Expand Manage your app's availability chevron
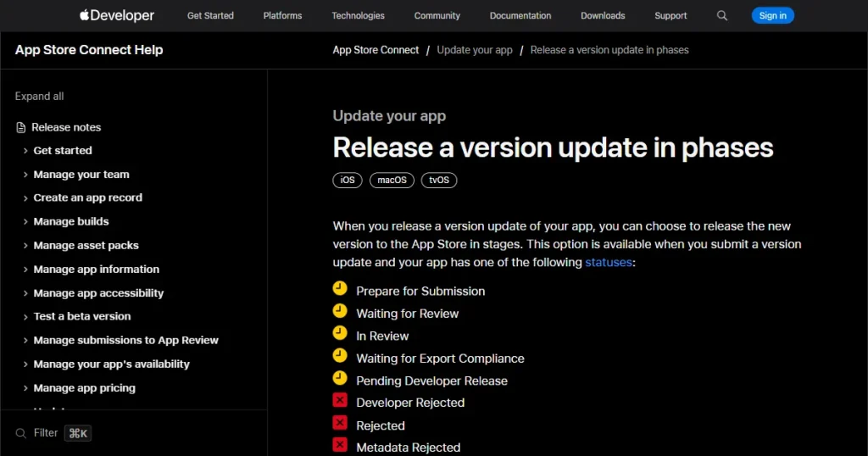The width and height of the screenshot is (868, 456). 25,364
